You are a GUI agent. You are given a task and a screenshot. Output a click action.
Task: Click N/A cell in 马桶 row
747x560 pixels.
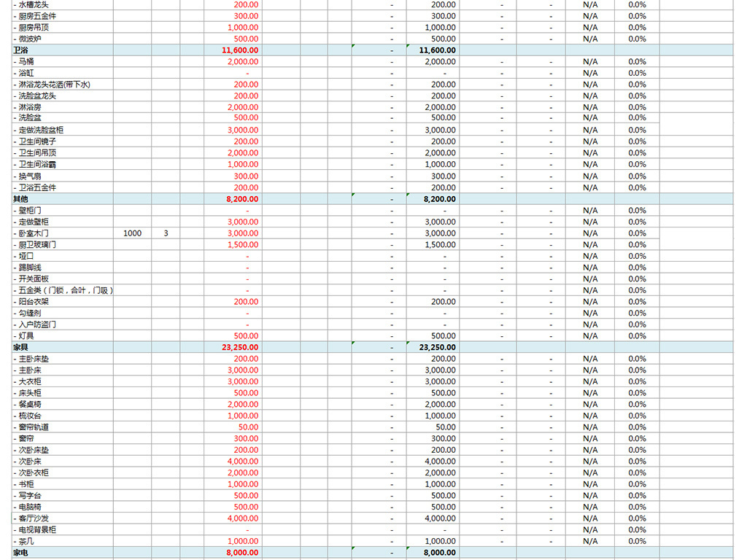pyautogui.click(x=589, y=61)
